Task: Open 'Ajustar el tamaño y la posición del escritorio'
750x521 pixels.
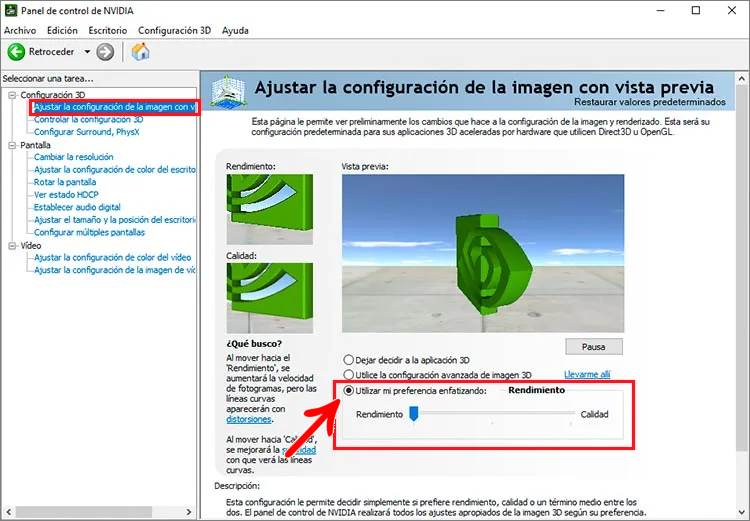Action: coord(115,220)
